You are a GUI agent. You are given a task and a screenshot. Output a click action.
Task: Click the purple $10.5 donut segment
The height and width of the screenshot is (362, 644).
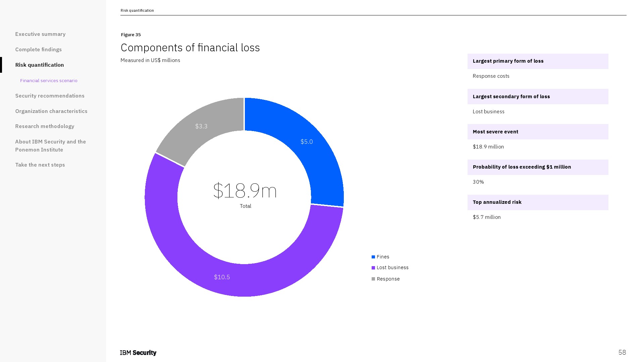(222, 277)
